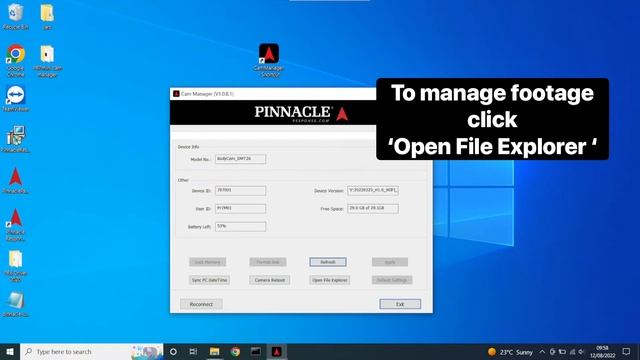Open the notification center icon
This screenshot has width=640, height=360.
[627, 351]
